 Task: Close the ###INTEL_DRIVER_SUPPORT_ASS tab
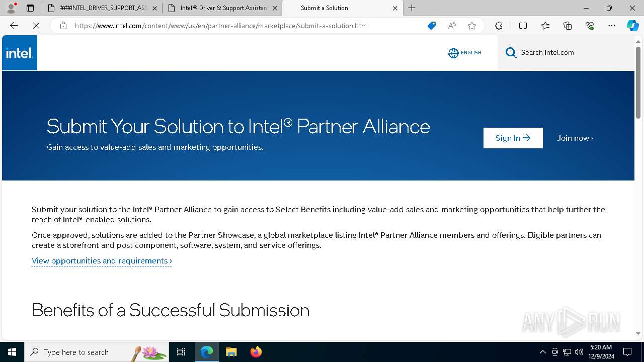154,8
